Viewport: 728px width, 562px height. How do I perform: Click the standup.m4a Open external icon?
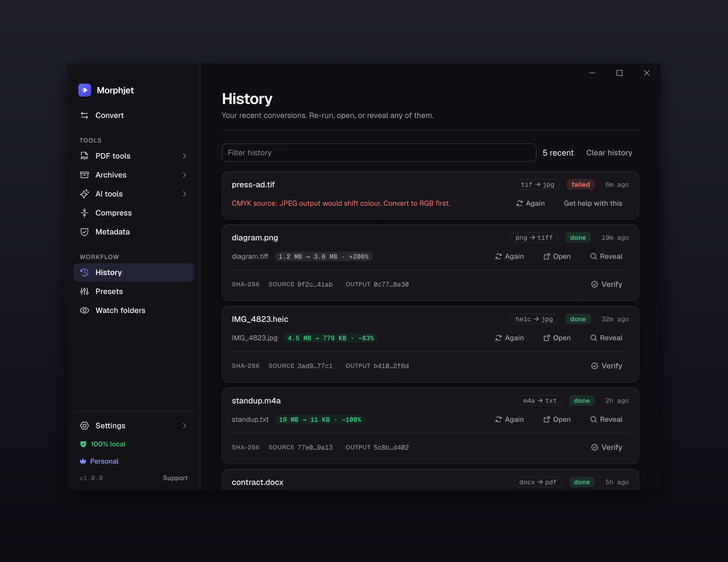[x=547, y=419]
